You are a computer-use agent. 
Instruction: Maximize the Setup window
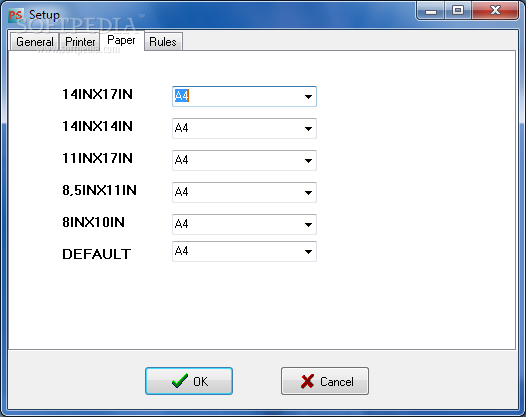458,11
